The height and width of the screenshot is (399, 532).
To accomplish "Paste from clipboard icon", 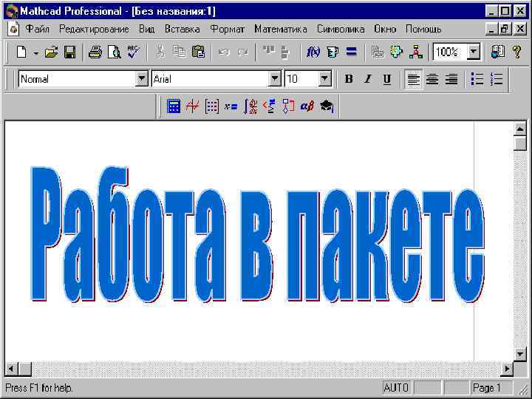I will [198, 52].
